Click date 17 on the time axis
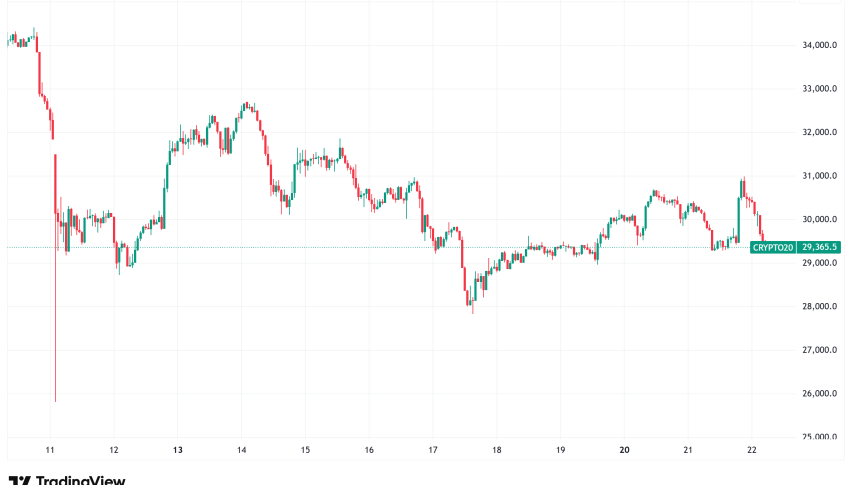The height and width of the screenshot is (485, 852). 433,450
